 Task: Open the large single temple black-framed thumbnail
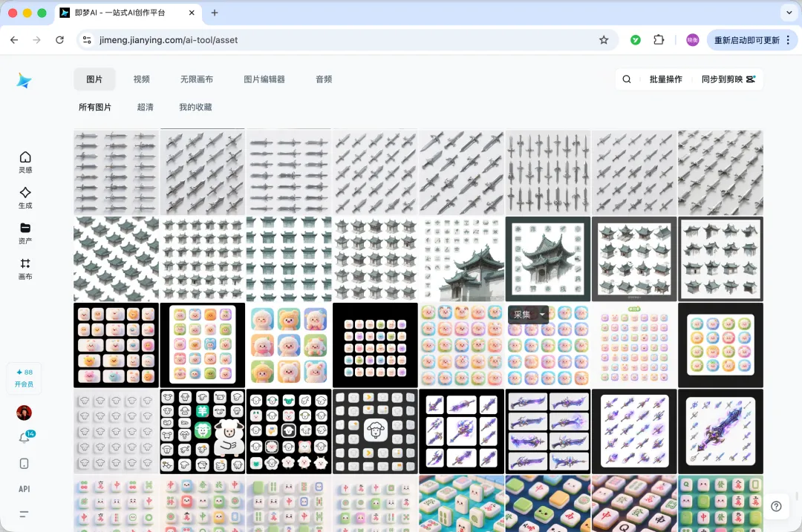pos(548,259)
